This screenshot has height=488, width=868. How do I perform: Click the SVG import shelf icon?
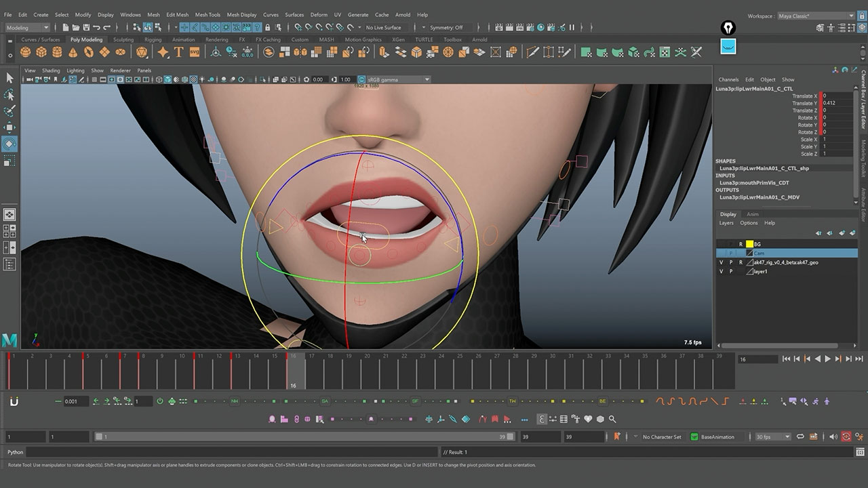pos(195,53)
